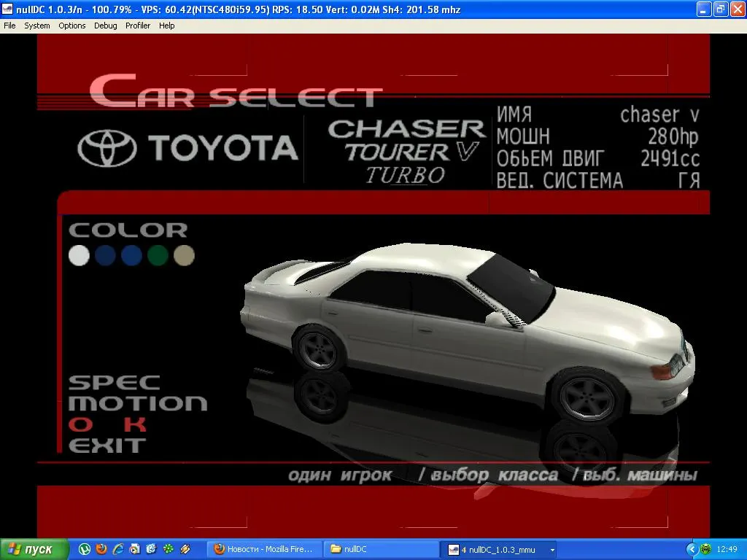Screen dimensions: 747x560
Task: Launch Firefox from the quick launch bar
Action: point(101,549)
